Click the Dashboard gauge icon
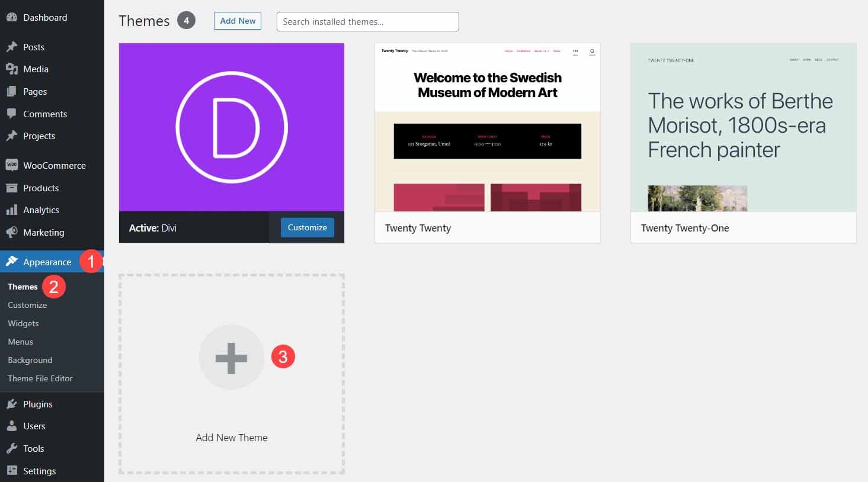The image size is (868, 482). (11, 17)
